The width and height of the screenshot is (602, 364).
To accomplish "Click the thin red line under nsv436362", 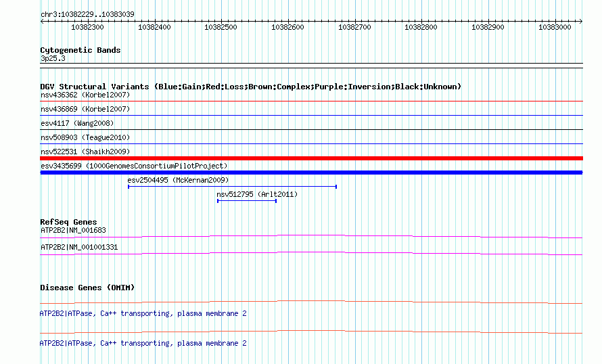I will (x=311, y=101).
